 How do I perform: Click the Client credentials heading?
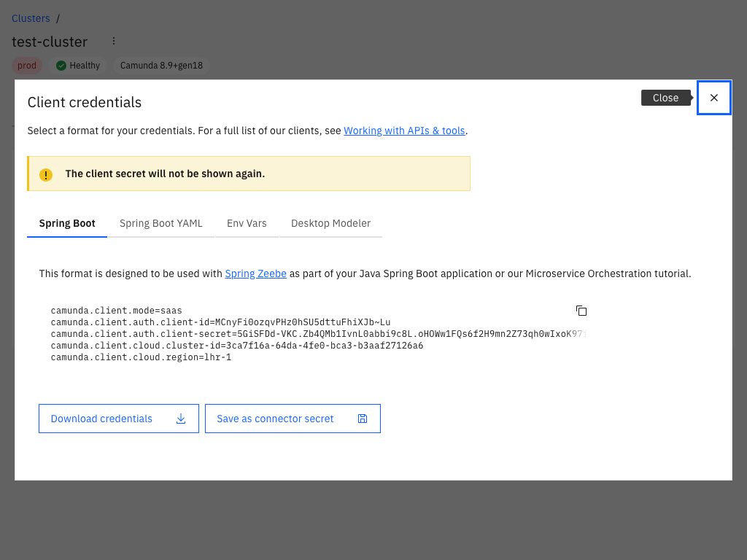click(x=85, y=102)
